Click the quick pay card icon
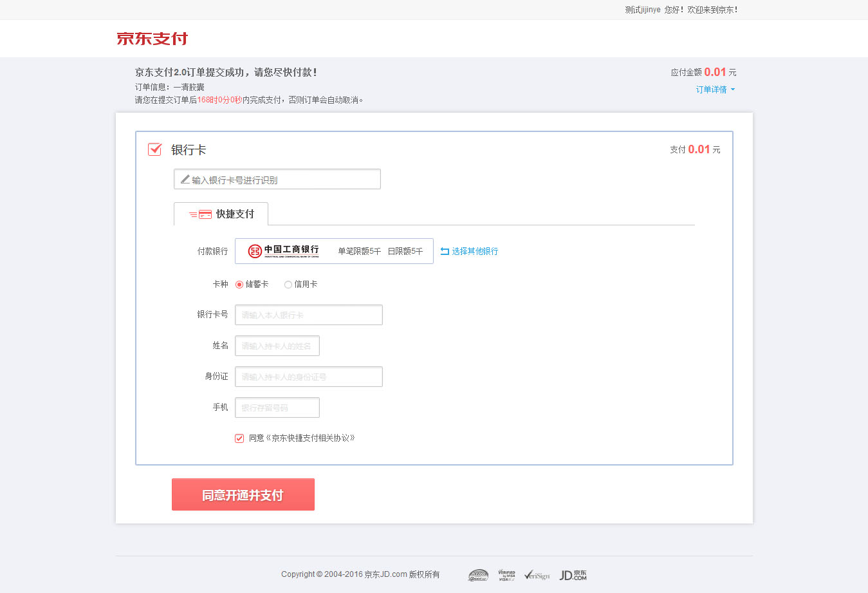 (205, 214)
